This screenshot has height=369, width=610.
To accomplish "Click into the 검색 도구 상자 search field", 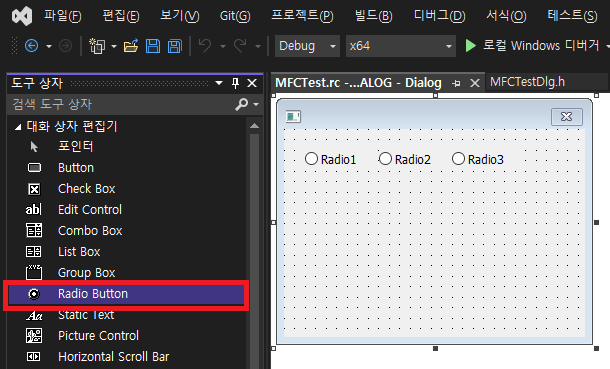I will (121, 104).
